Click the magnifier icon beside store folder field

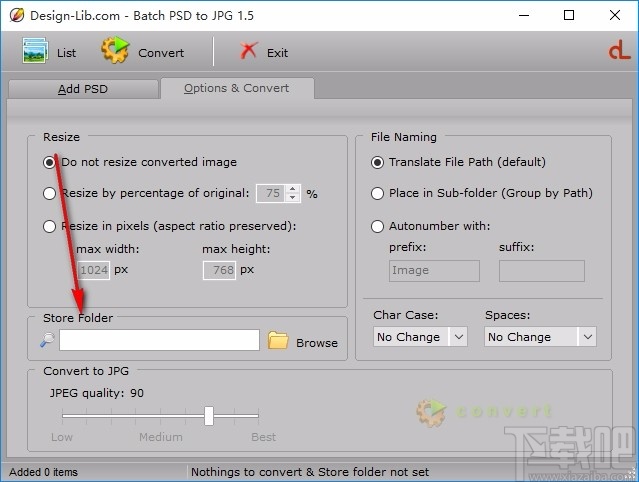coord(48,340)
